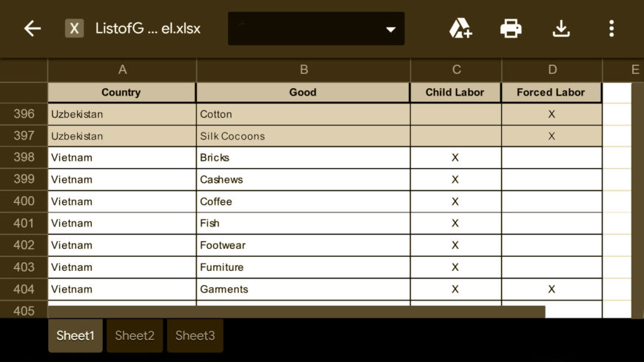The width and height of the screenshot is (644, 362).
Task: Click the Uzbekistan Cotton cell
Action: click(303, 114)
